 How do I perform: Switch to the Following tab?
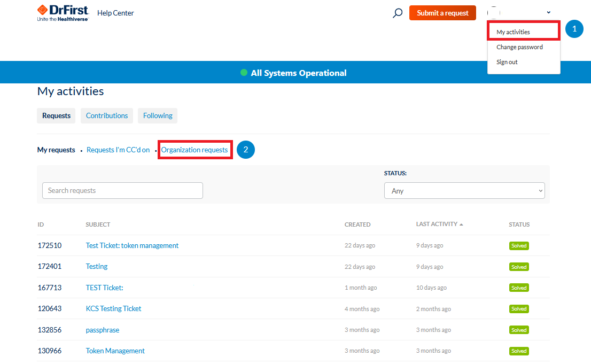pyautogui.click(x=158, y=115)
